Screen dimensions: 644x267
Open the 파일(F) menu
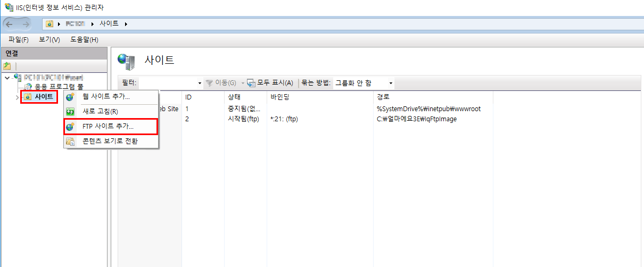[x=18, y=40]
